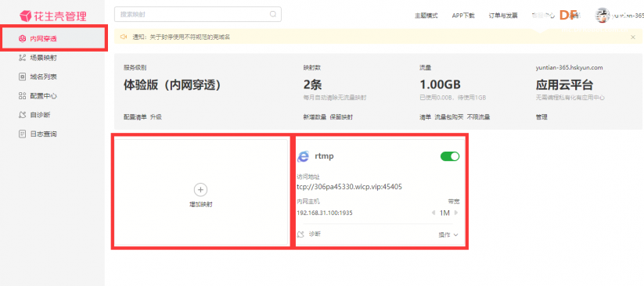Click the rtmp mapping name
The height and width of the screenshot is (286, 644).
324,156
